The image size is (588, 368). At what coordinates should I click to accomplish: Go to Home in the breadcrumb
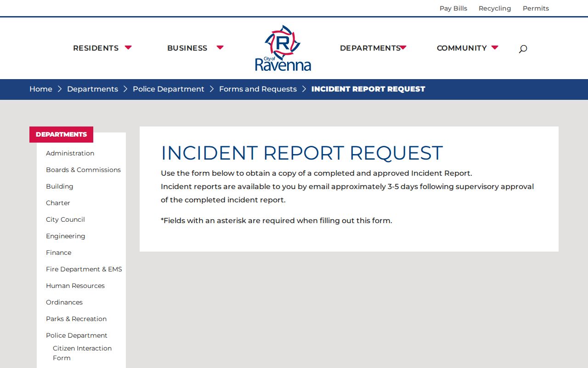[x=41, y=89]
